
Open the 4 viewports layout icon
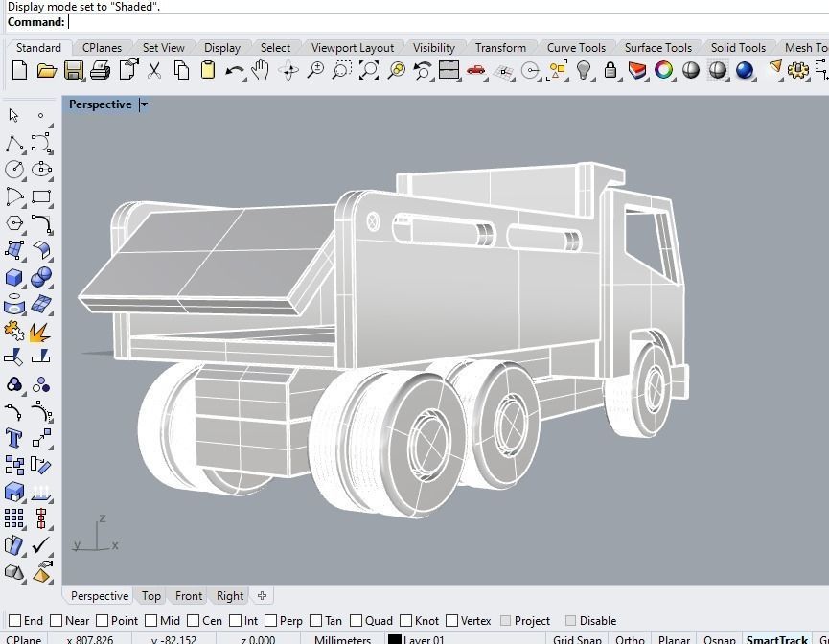(x=449, y=70)
